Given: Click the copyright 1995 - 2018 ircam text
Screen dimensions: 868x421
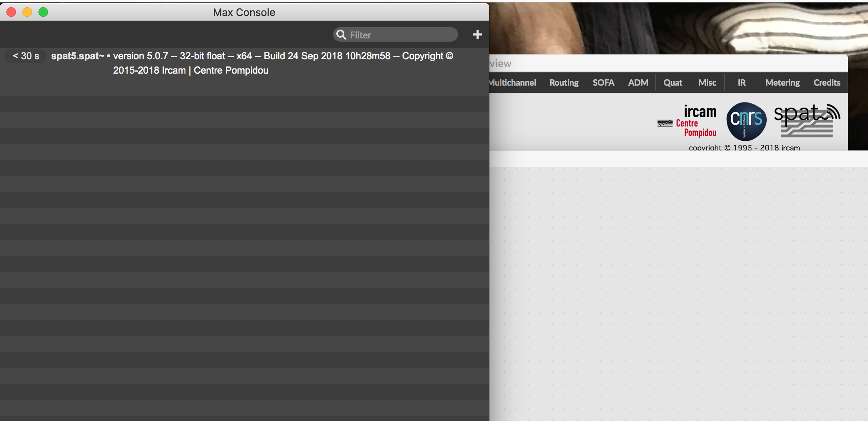Looking at the screenshot, I should (x=744, y=148).
